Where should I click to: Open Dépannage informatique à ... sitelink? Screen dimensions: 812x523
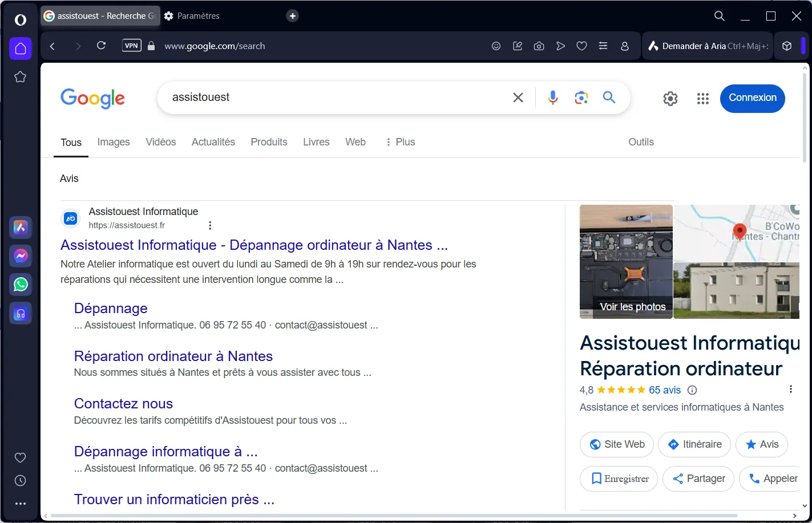[x=166, y=452]
